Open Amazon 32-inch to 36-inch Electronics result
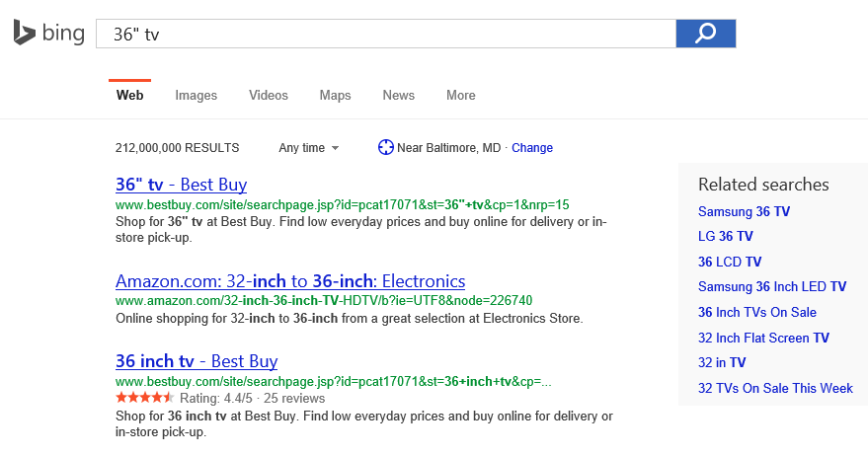This screenshot has width=868, height=456. [290, 280]
